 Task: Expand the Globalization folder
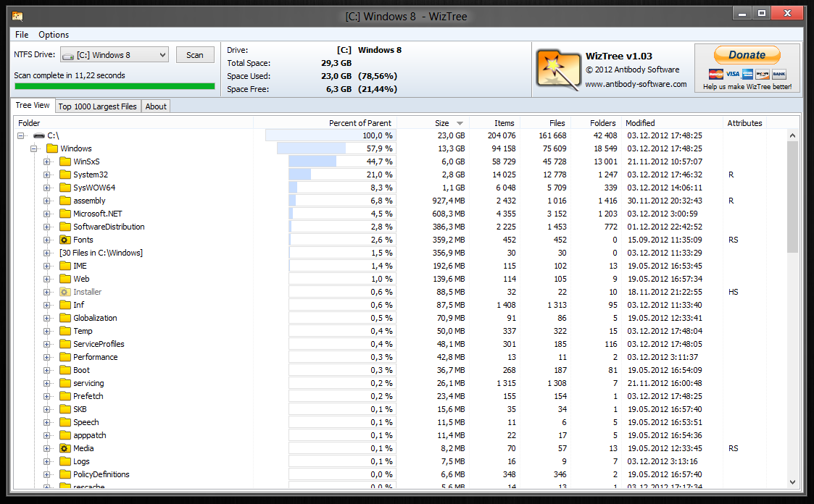coord(46,318)
